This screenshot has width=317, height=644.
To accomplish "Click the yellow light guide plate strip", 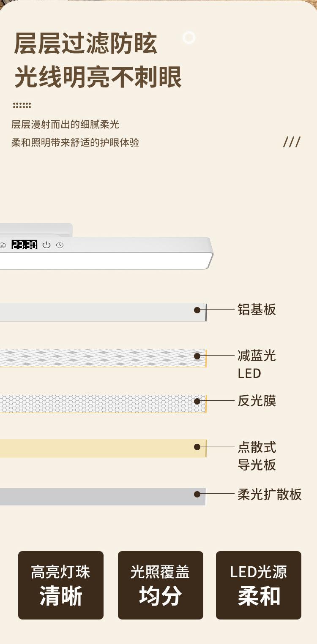I will [x=103, y=448].
